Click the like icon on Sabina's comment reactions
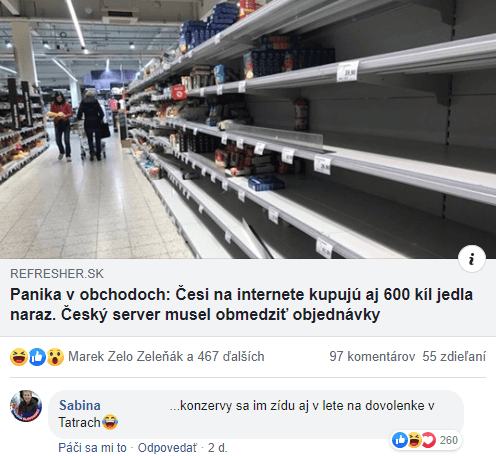This screenshot has width=496, height=456. [x=400, y=440]
